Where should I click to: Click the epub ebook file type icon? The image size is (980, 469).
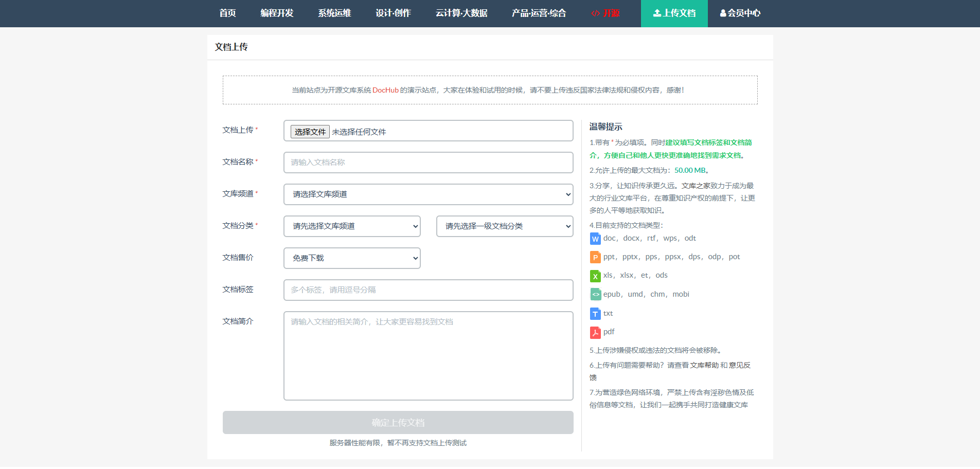(x=595, y=295)
